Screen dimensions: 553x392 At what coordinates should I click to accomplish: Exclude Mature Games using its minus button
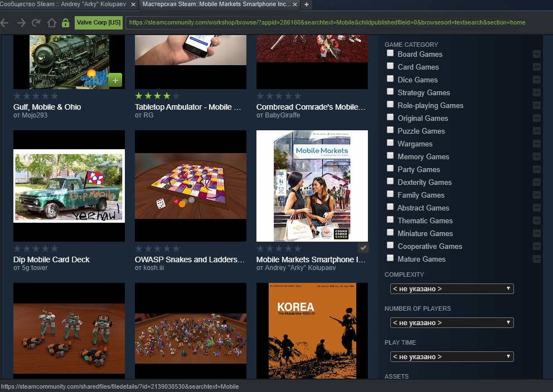536,259
